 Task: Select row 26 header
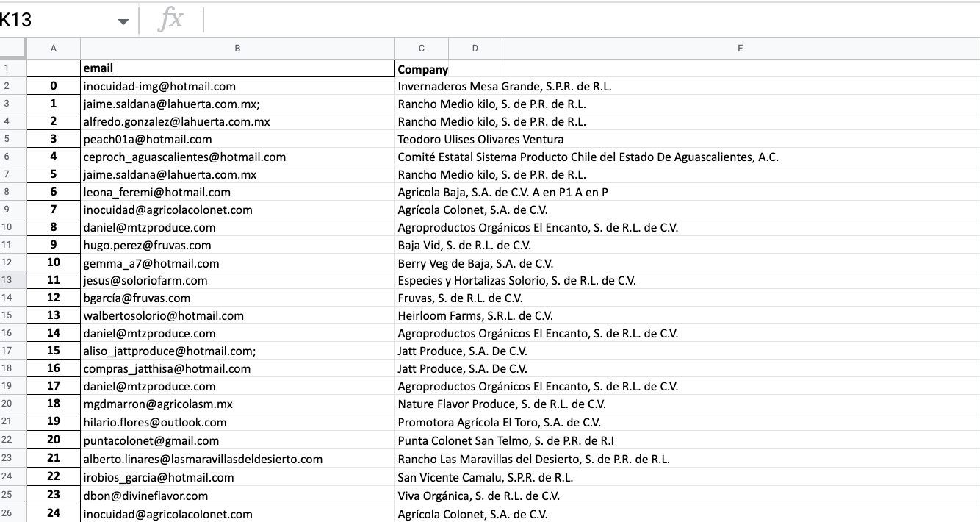(13, 512)
